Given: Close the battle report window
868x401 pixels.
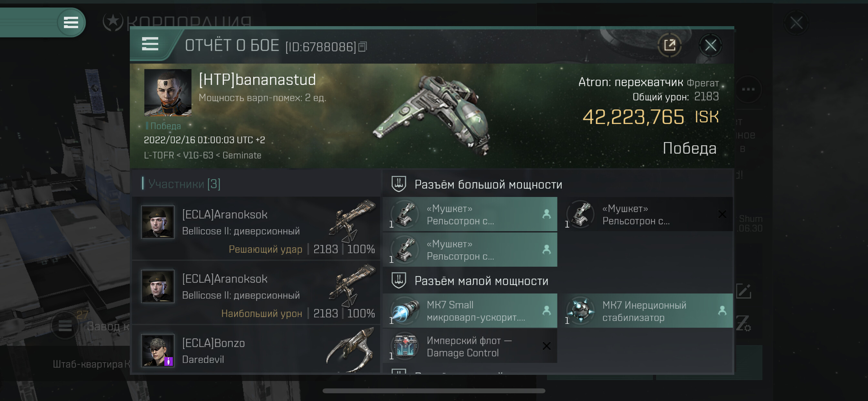Looking at the screenshot, I should click(710, 45).
